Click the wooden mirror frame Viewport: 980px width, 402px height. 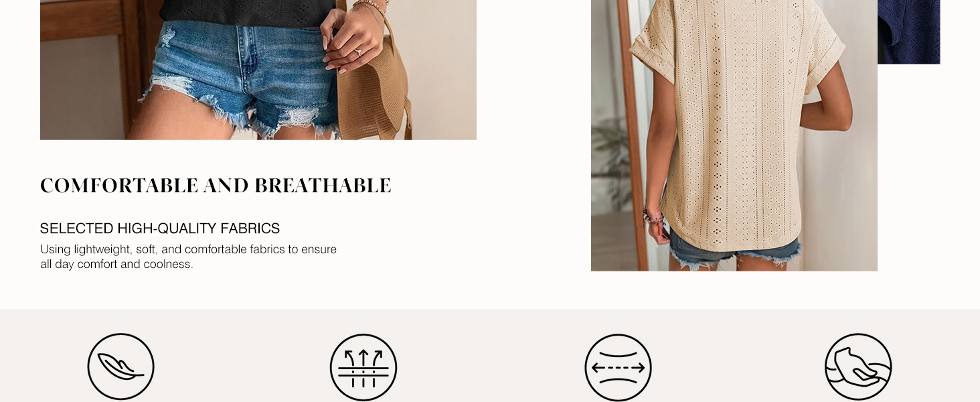tap(632, 134)
